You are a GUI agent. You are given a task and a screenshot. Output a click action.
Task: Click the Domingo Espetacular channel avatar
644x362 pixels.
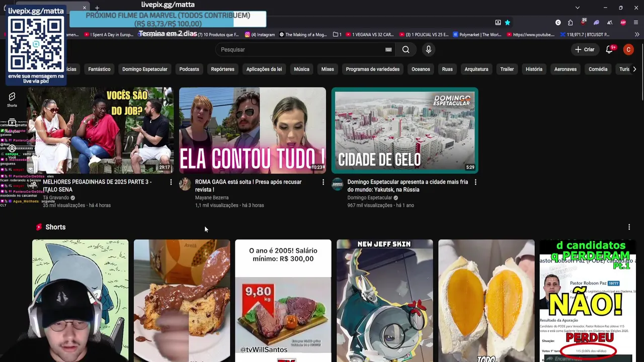click(x=337, y=184)
